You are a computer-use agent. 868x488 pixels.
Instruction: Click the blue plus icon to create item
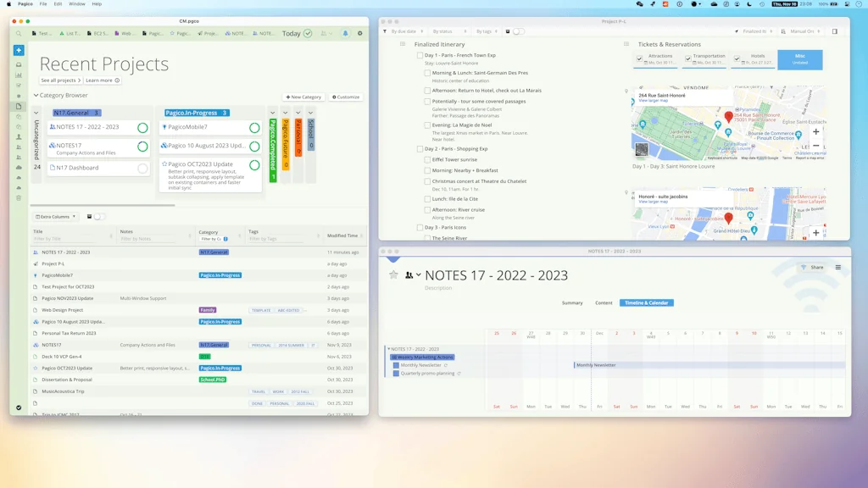point(19,51)
